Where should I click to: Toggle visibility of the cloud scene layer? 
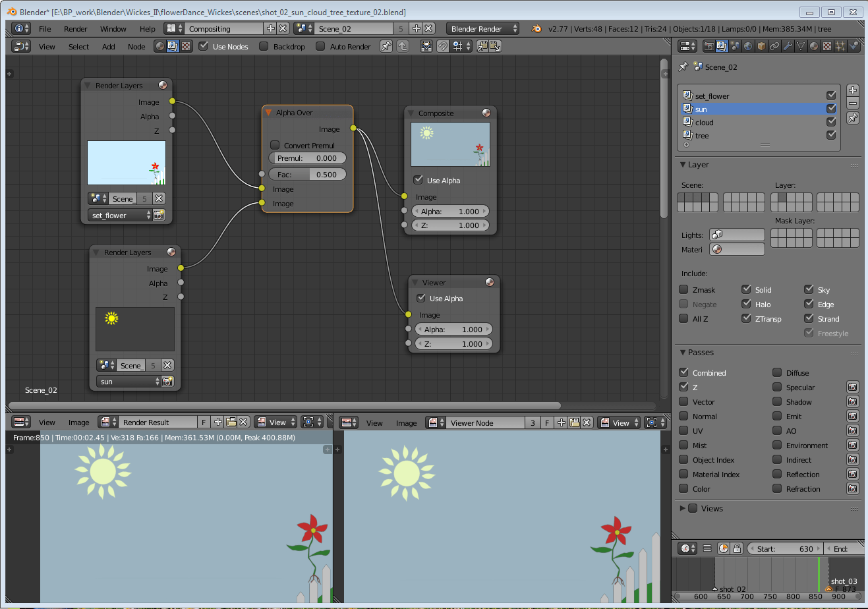point(831,122)
